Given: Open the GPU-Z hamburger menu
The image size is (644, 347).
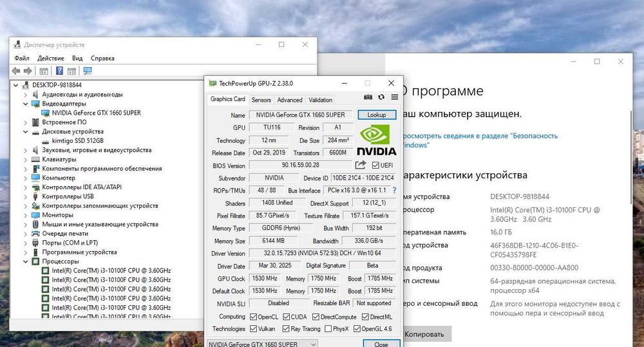Looking at the screenshot, I should pyautogui.click(x=395, y=97).
